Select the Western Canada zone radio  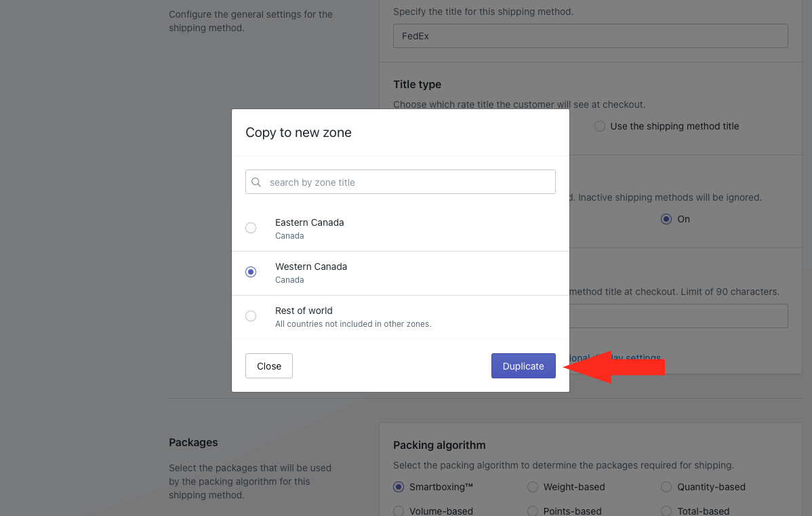tap(251, 272)
